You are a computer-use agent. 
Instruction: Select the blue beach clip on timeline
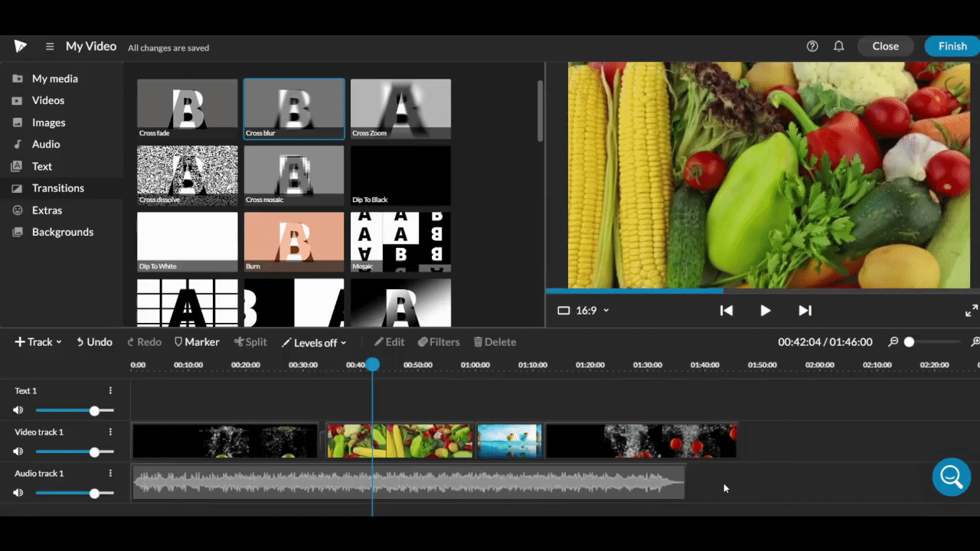[x=509, y=442]
